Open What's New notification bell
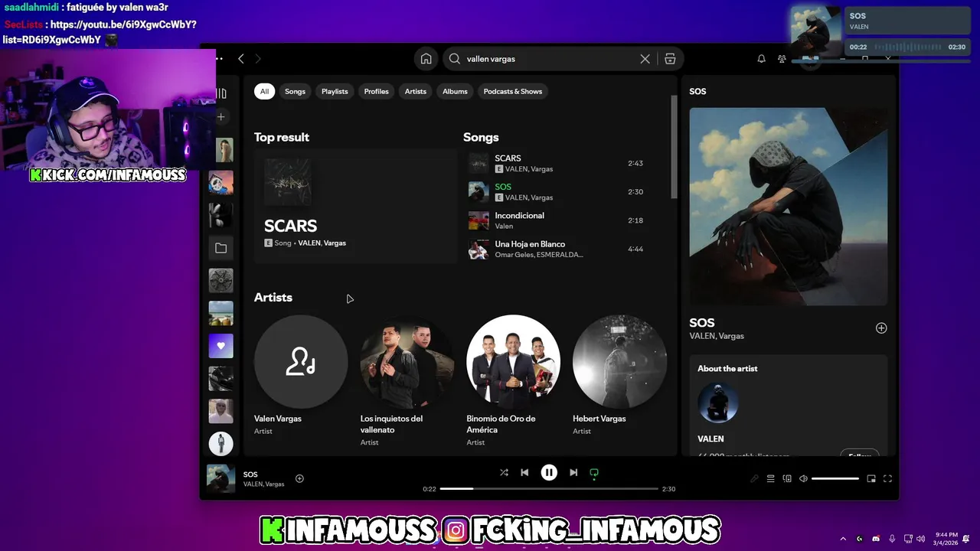Viewport: 980px width, 551px height. 761,59
